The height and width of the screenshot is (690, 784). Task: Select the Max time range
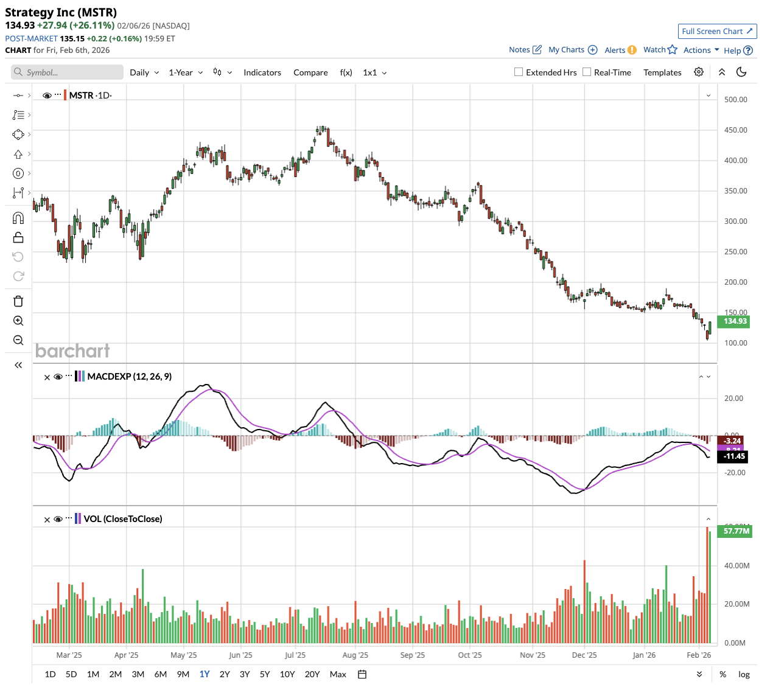338,674
